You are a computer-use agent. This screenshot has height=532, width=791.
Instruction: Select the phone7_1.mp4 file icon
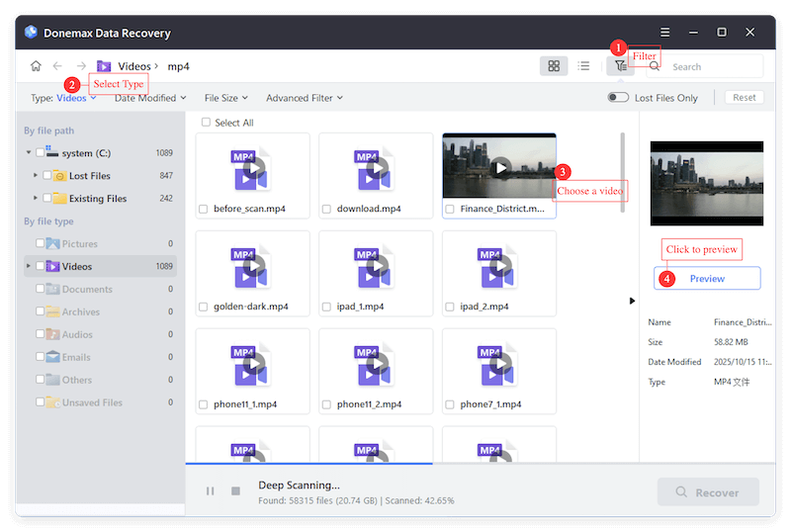tap(497, 366)
